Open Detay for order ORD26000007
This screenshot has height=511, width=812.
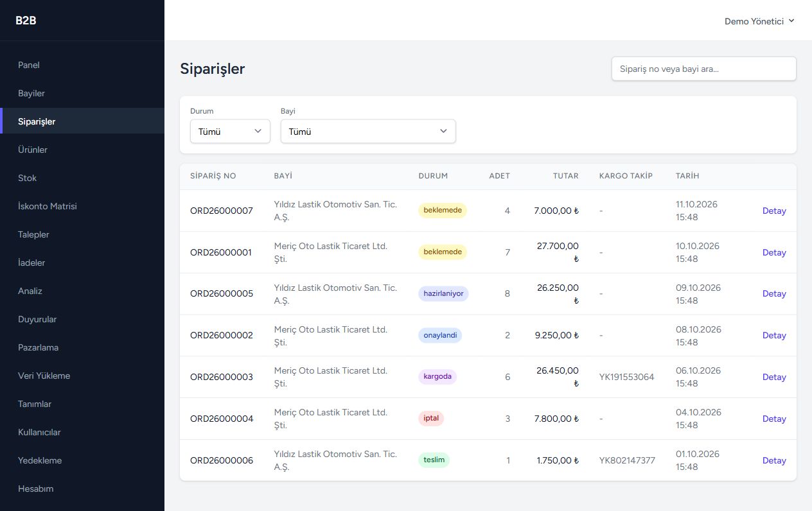click(x=774, y=211)
